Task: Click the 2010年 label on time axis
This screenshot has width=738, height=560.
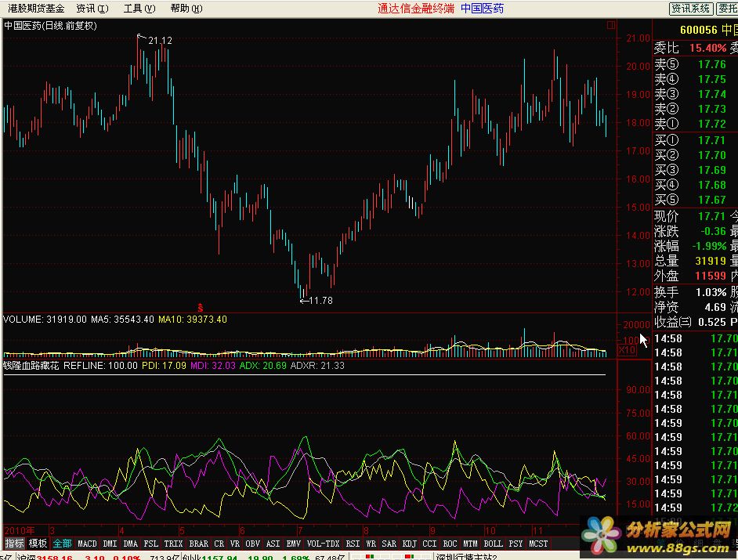Action: 20,530
